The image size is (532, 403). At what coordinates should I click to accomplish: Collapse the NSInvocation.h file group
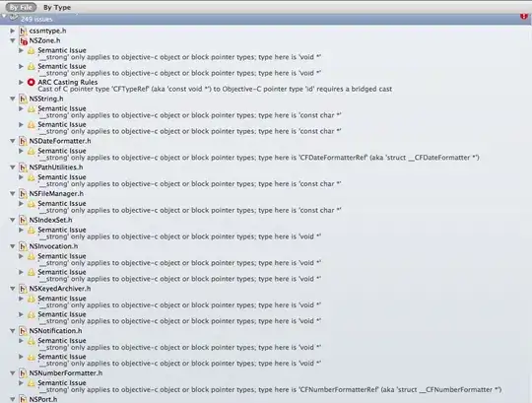point(13,246)
